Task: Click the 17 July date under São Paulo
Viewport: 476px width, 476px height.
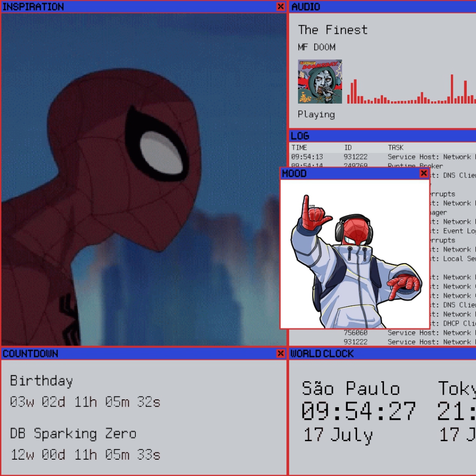Action: (x=338, y=435)
